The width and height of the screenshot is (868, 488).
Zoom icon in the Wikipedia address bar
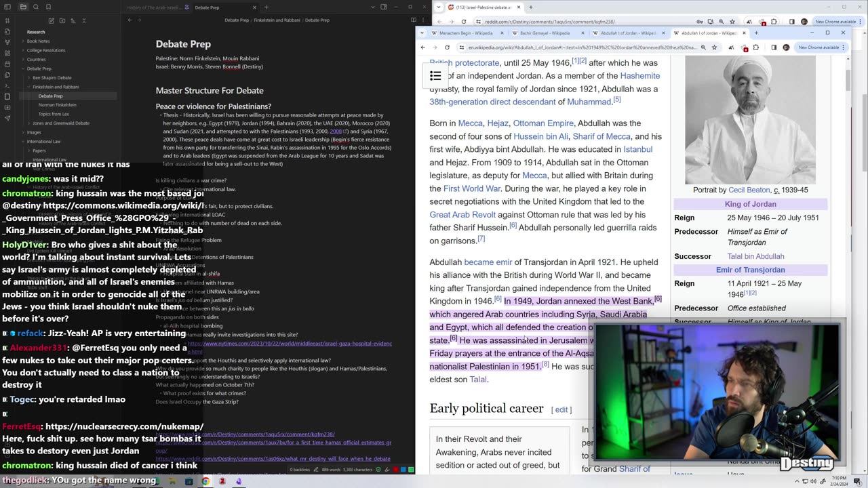tap(703, 47)
